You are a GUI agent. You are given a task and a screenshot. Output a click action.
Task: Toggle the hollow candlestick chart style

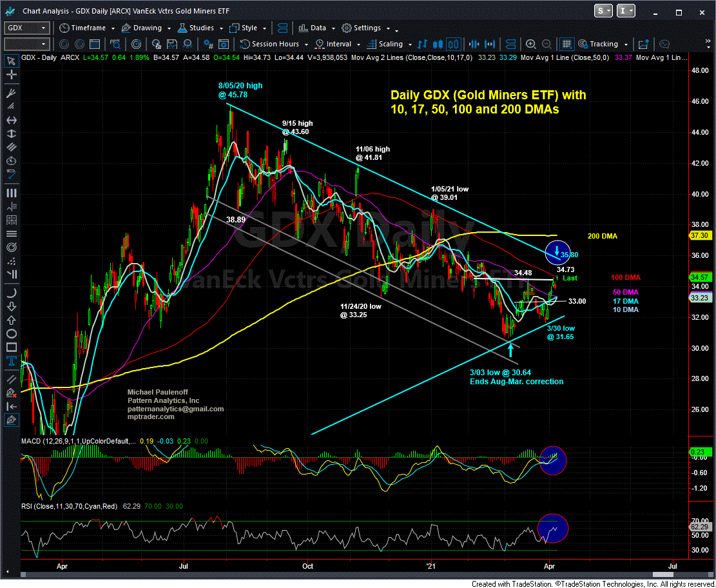coord(454,44)
